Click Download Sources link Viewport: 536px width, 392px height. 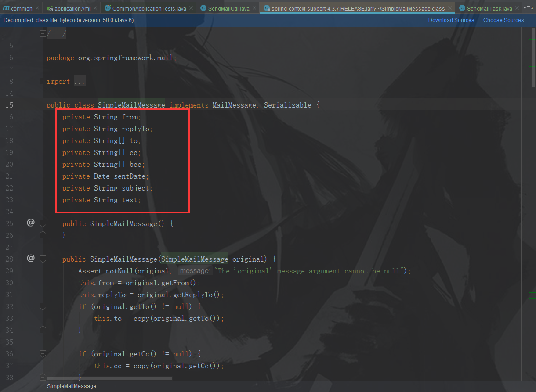pyautogui.click(x=451, y=20)
